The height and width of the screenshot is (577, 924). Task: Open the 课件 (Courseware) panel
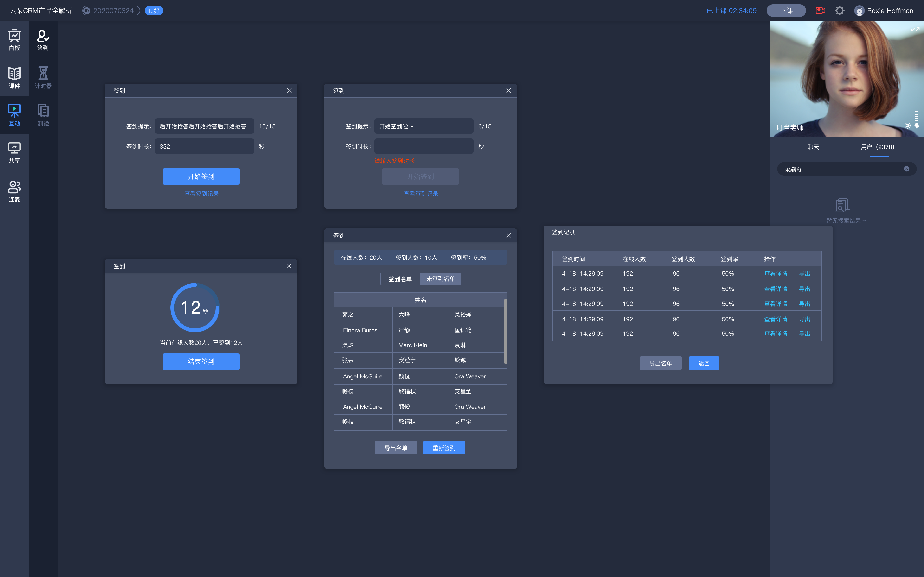15,76
